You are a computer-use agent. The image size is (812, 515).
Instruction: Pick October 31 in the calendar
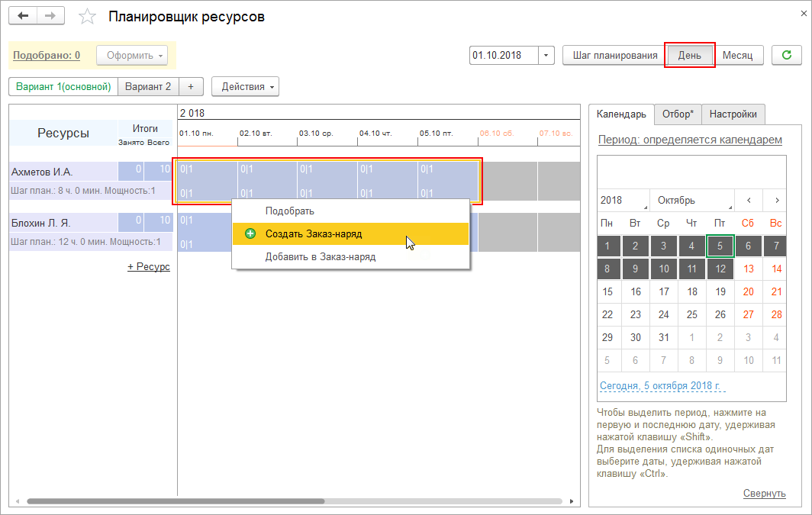(663, 337)
